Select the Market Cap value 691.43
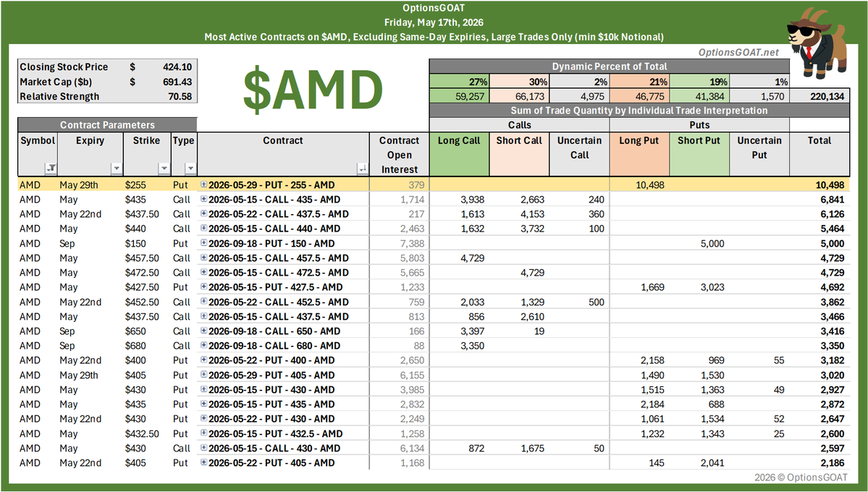Screen dimensions: 868x492 coord(177,82)
